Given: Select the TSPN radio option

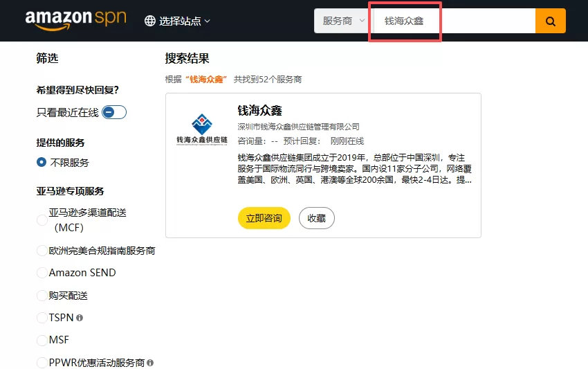Looking at the screenshot, I should (x=42, y=318).
